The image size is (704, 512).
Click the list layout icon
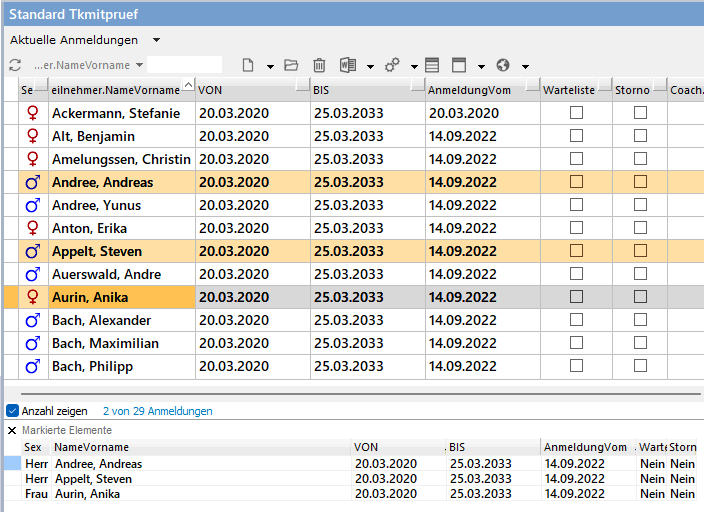[x=432, y=65]
